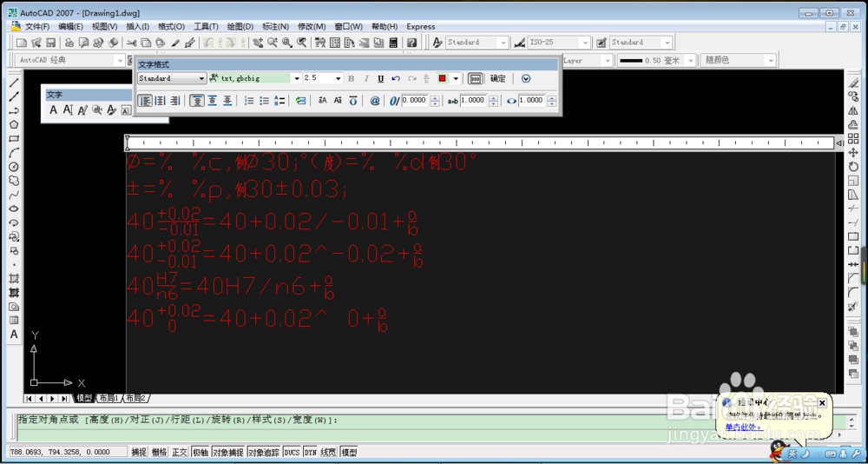Open the text color dropdown arrow
Viewport: 868px width, 464px height.
point(456,79)
